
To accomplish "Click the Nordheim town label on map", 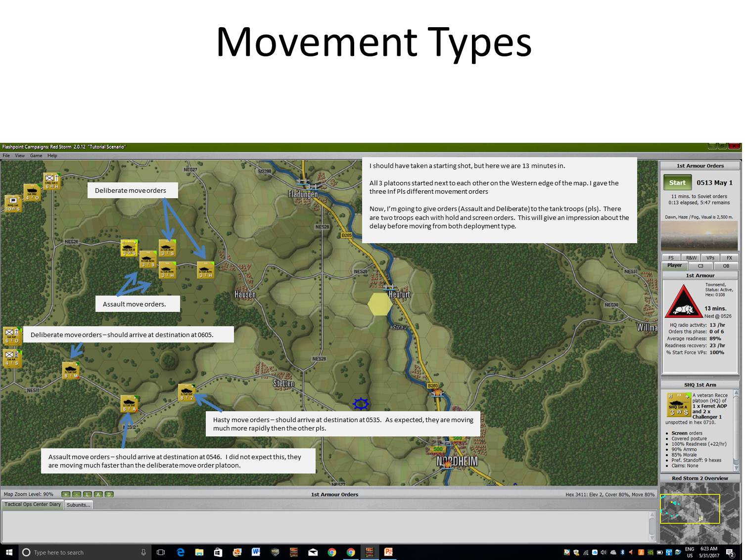I will (x=457, y=461).
